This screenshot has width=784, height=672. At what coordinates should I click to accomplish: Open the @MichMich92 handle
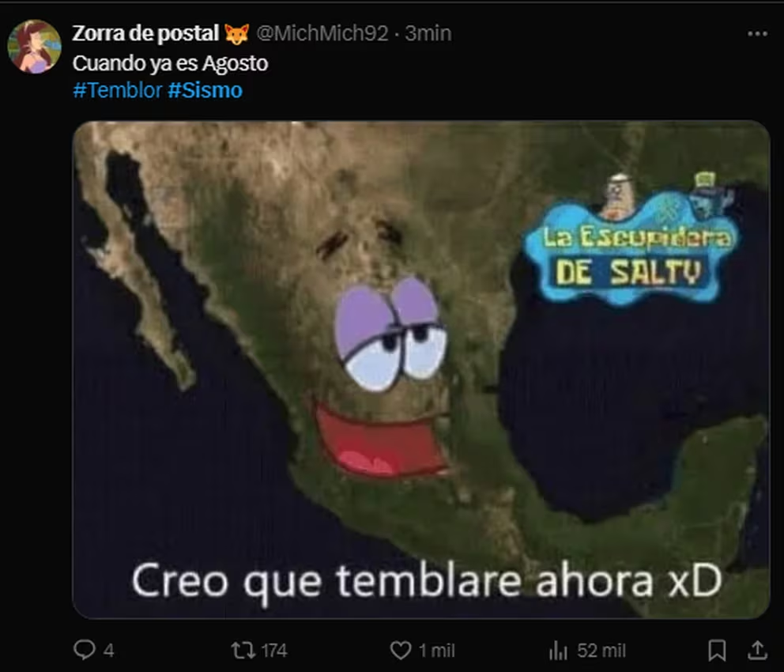[322, 33]
